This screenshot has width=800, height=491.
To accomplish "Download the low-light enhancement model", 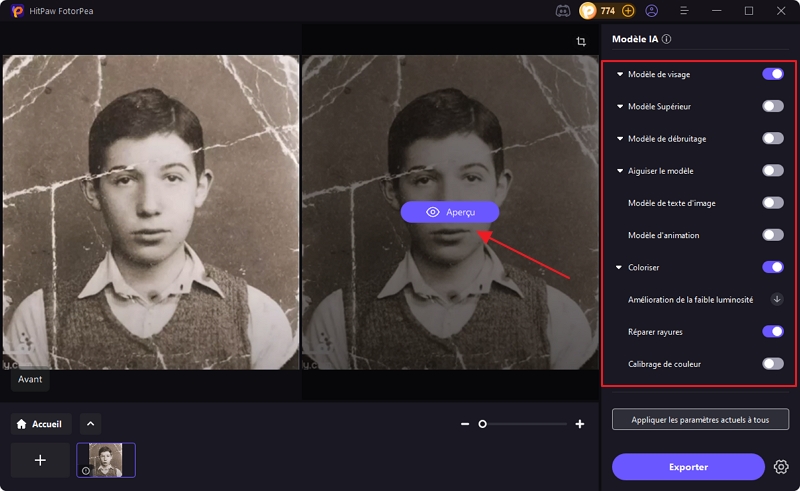I will 777,299.
